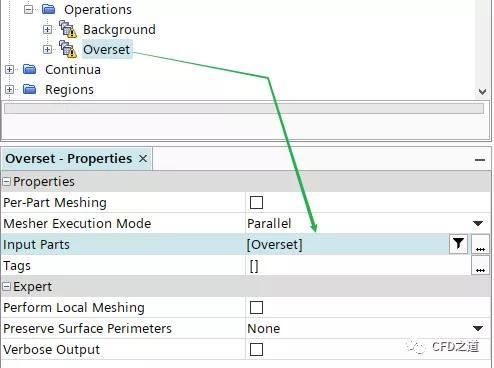The height and width of the screenshot is (368, 494).
Task: Click the Background mesh operation icon
Action: click(x=68, y=29)
